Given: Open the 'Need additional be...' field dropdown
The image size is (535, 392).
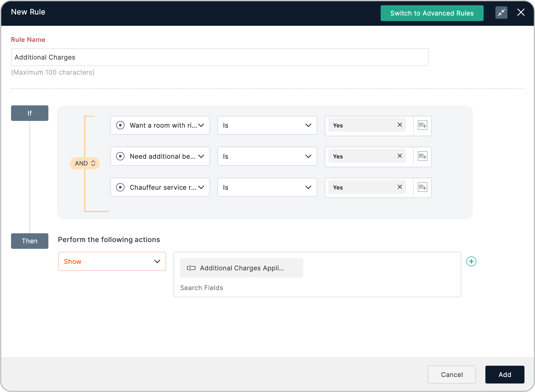Looking at the screenshot, I should [x=160, y=156].
